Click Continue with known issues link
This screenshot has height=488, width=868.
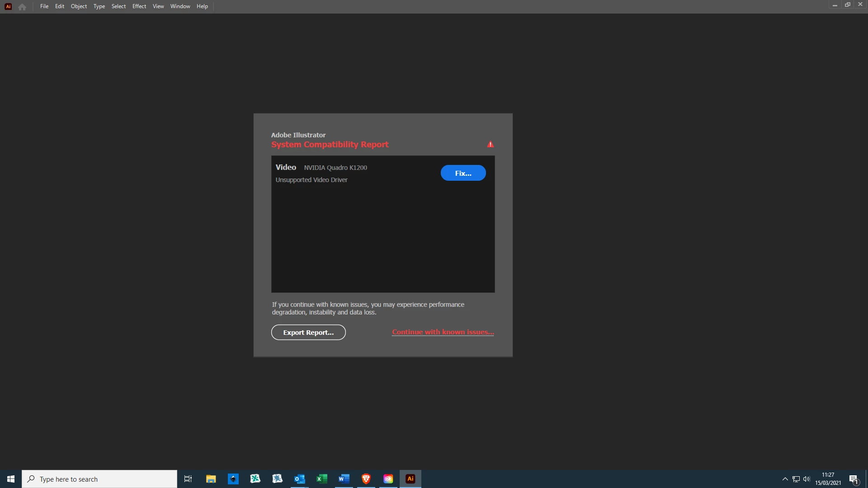coord(443,332)
